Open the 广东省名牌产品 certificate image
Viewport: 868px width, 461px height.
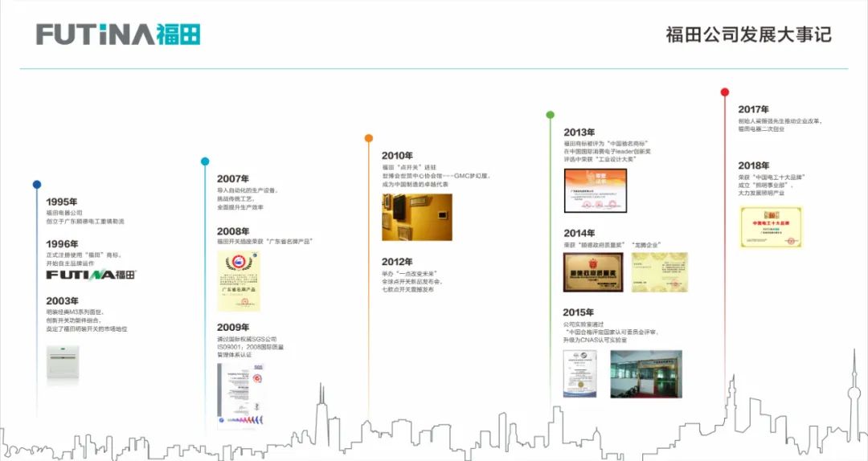click(239, 280)
